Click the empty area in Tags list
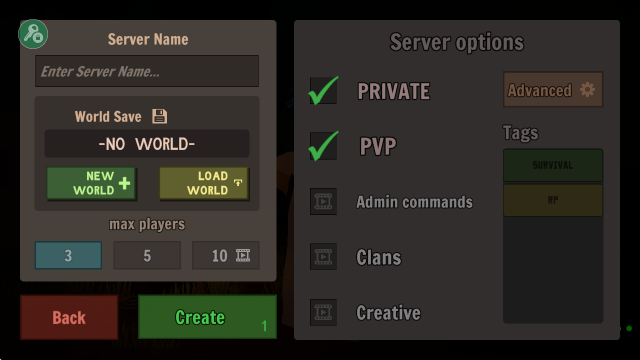 pos(553,269)
